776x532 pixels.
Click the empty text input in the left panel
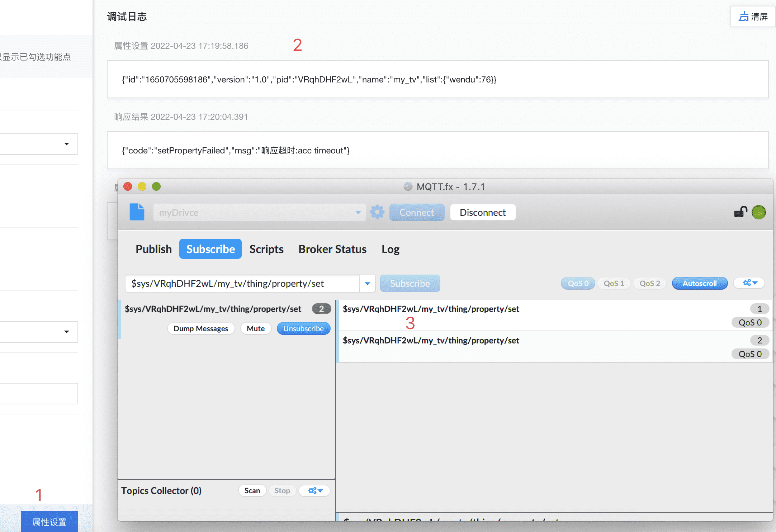pyautogui.click(x=39, y=394)
